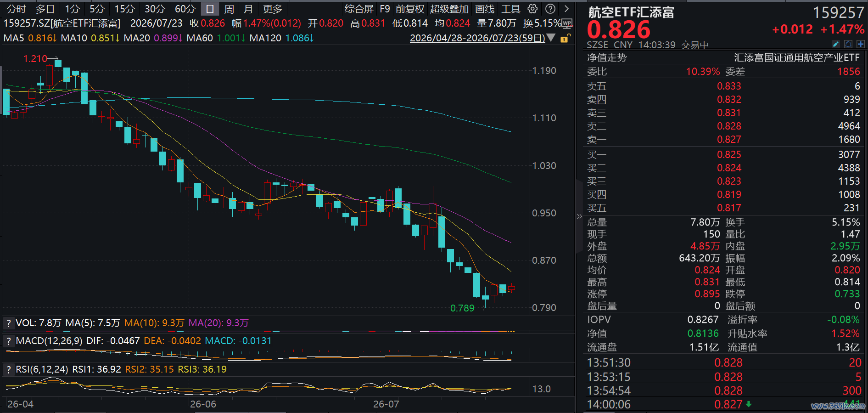Click the pencil note icon
This screenshot has width=868, height=413.
836,44
